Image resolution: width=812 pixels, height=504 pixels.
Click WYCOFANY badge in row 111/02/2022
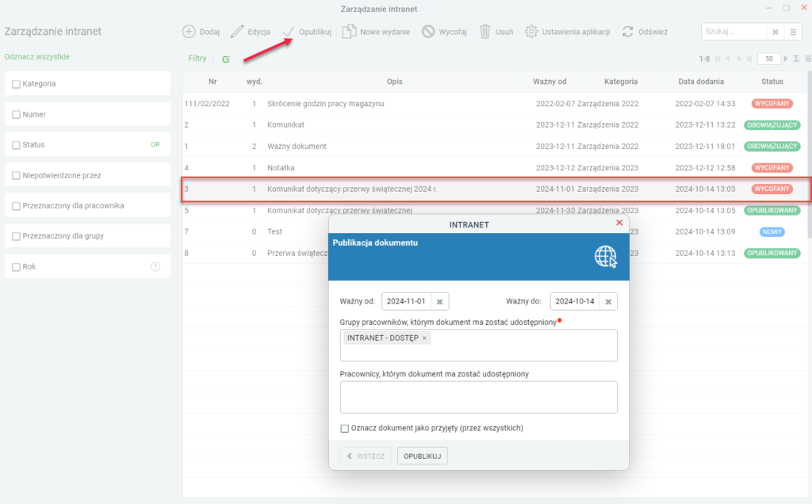coord(772,104)
